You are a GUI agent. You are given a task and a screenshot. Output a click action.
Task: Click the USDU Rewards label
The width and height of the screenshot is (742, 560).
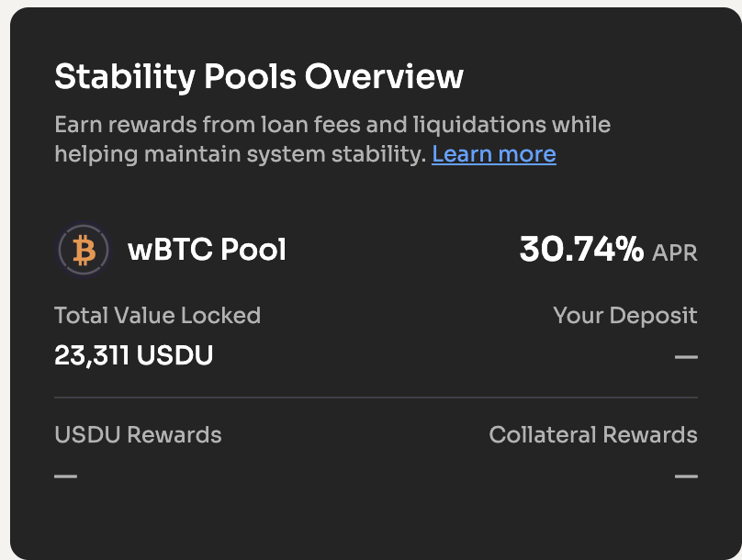(138, 434)
